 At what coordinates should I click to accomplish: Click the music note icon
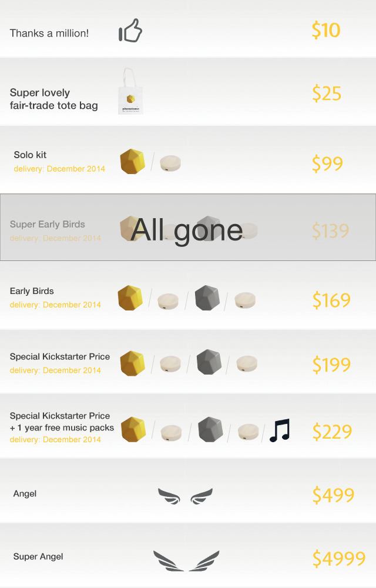click(x=280, y=430)
